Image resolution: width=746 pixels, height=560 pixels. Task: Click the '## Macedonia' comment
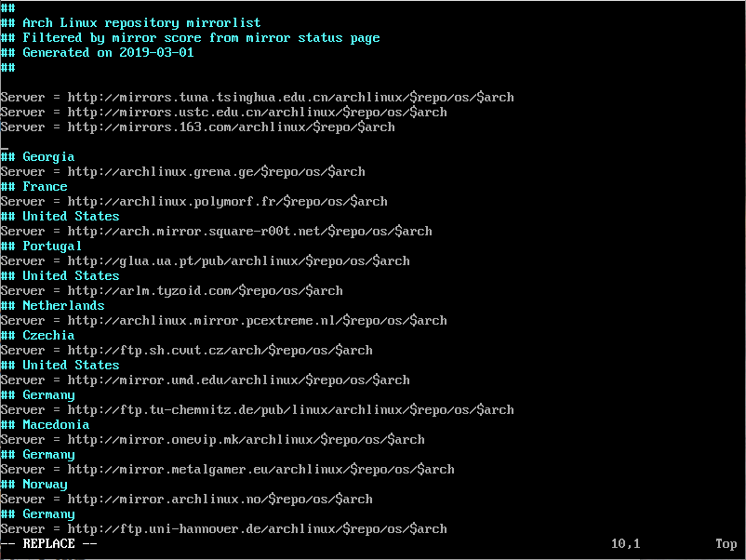pos(45,425)
